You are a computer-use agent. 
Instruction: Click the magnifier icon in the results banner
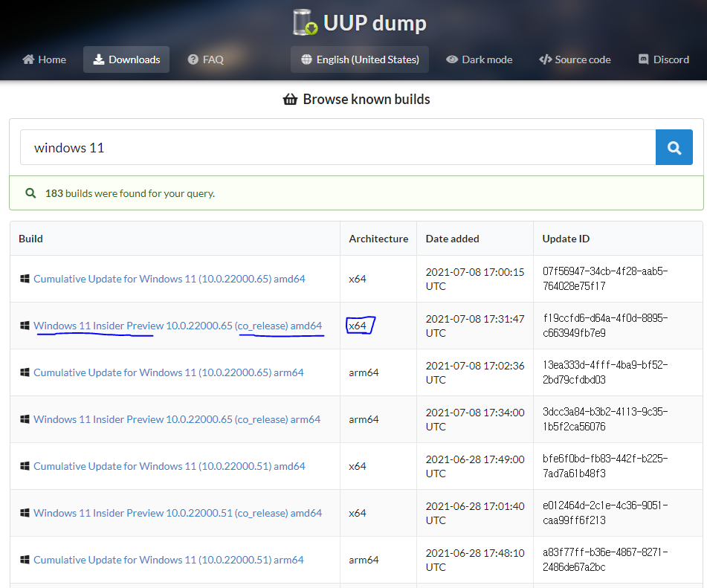click(30, 193)
